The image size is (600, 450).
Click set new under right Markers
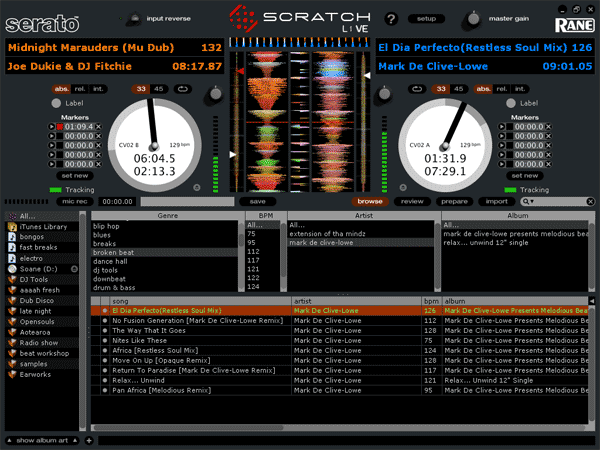pyautogui.click(x=525, y=176)
